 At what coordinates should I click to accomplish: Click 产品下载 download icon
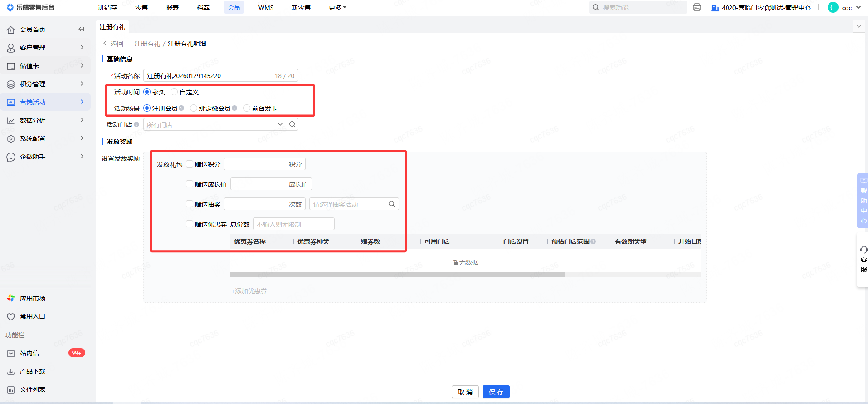[x=11, y=371]
